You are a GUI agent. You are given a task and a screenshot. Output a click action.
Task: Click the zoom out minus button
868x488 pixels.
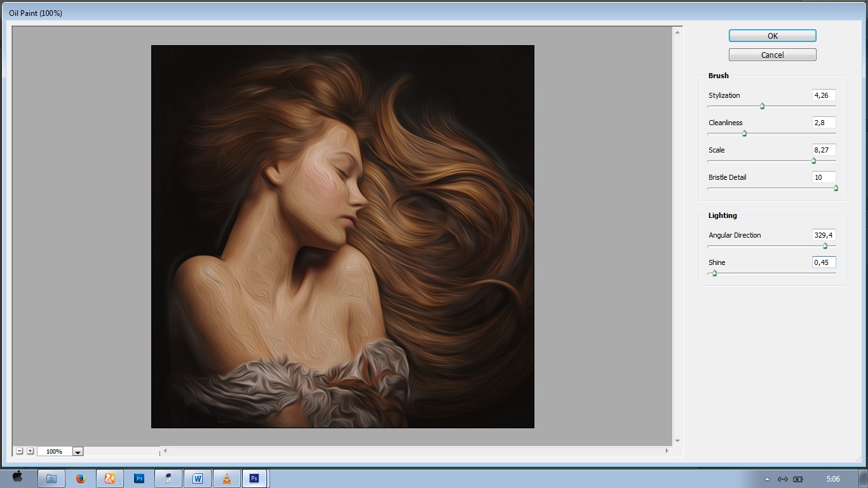[x=20, y=451]
